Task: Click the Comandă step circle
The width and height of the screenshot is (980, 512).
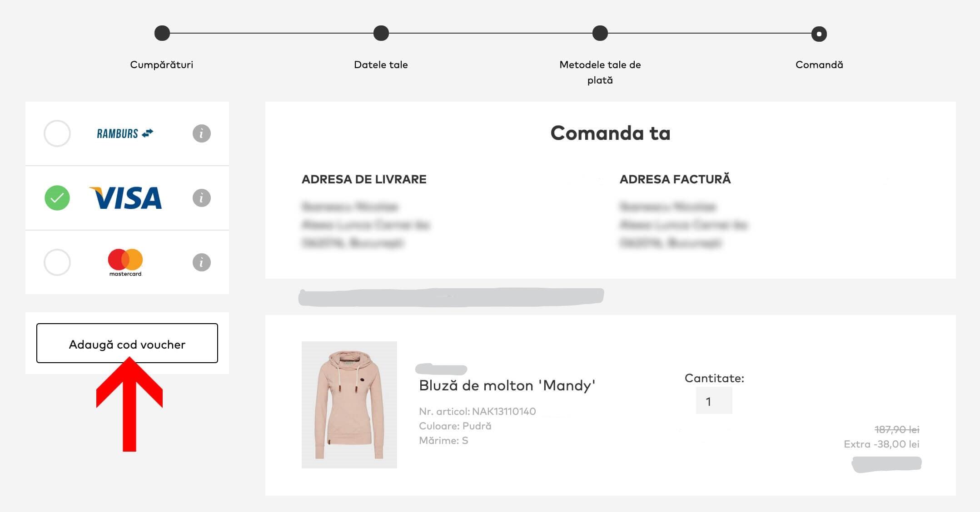Action: [x=819, y=34]
